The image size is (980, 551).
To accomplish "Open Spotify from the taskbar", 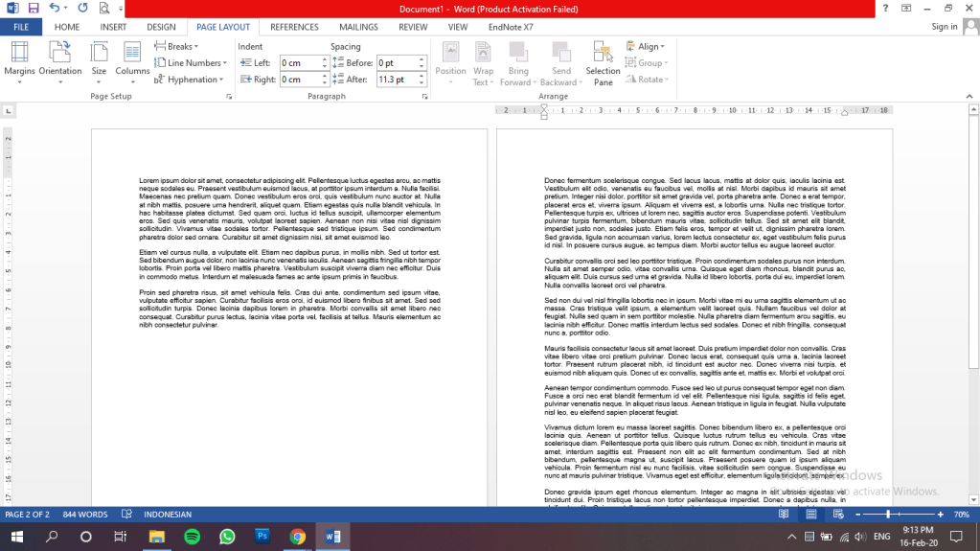I will 191,537.
